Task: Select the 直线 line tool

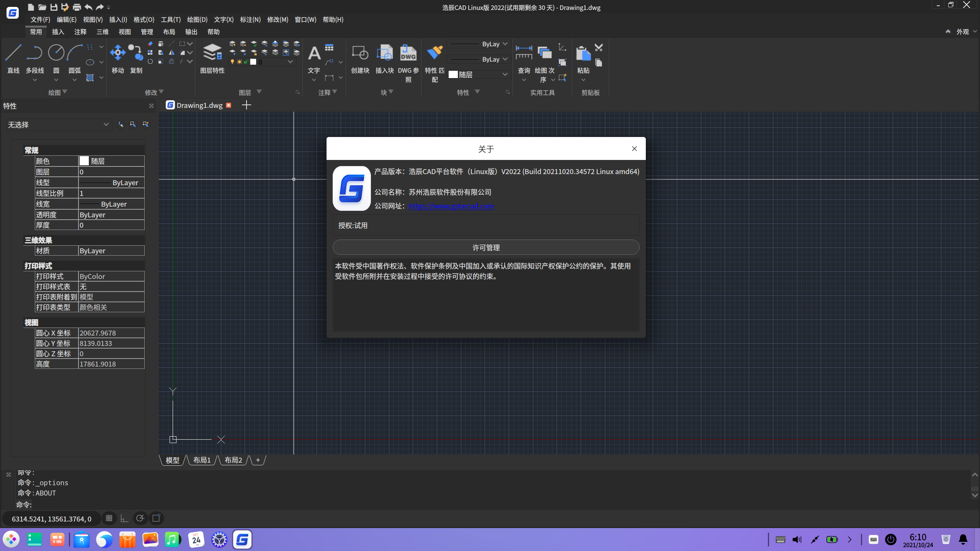Action: coord(13,53)
